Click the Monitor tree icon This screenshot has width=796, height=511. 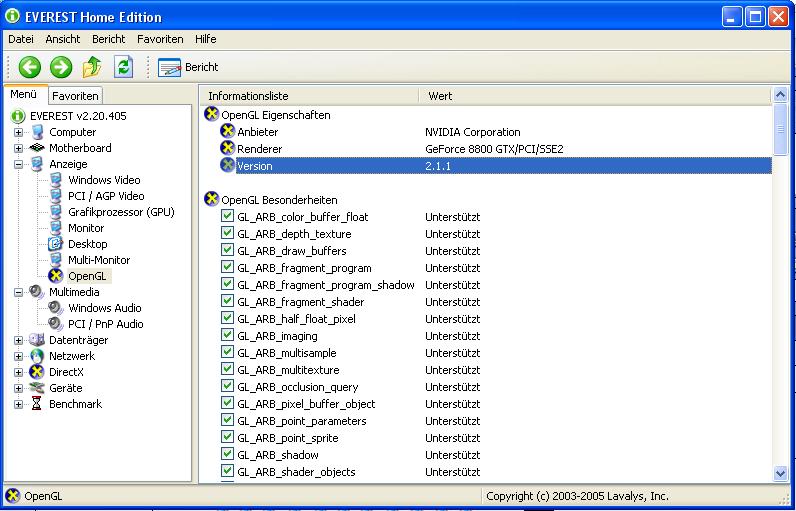[x=56, y=228]
